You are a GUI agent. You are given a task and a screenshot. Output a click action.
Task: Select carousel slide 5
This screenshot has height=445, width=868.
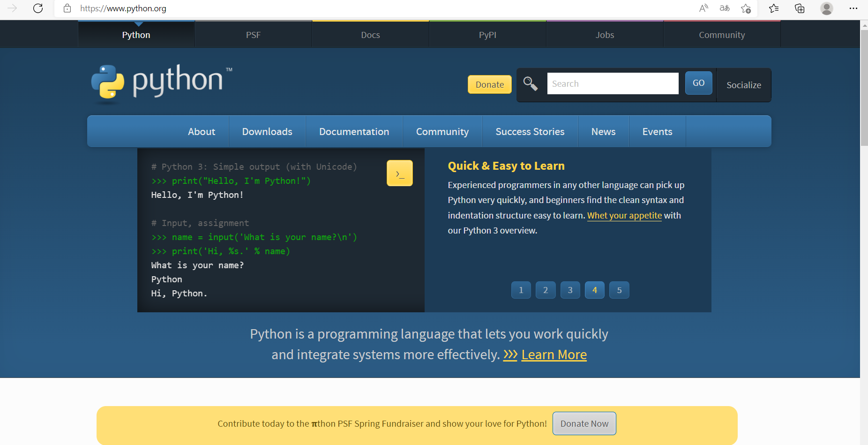tap(619, 290)
